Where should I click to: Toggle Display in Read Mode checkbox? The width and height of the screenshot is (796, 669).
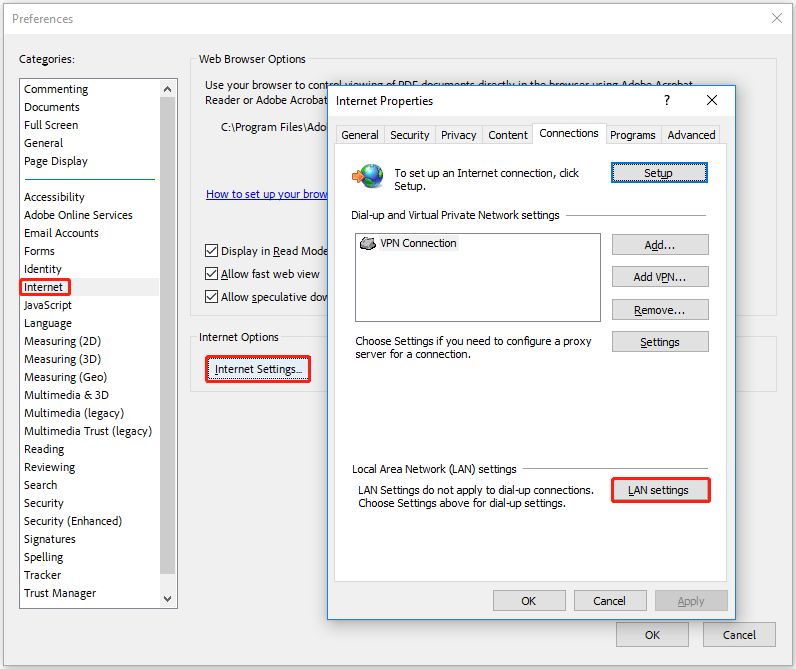click(211, 250)
